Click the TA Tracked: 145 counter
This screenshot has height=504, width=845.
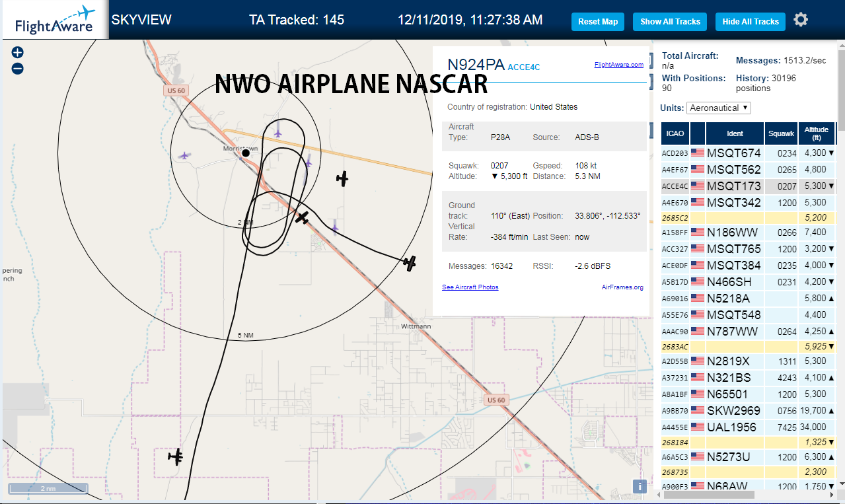pyautogui.click(x=297, y=20)
